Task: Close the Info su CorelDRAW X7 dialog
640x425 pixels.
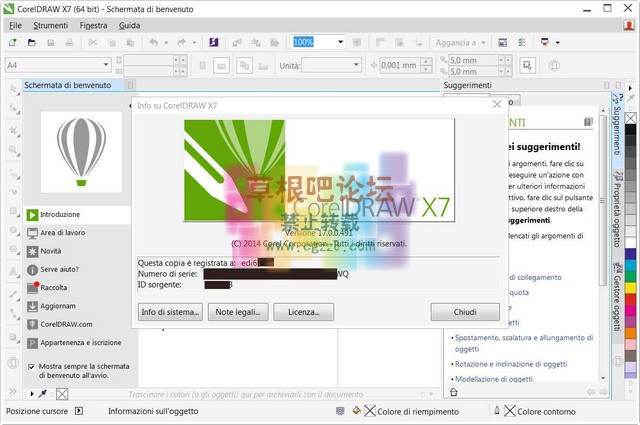Action: click(497, 105)
